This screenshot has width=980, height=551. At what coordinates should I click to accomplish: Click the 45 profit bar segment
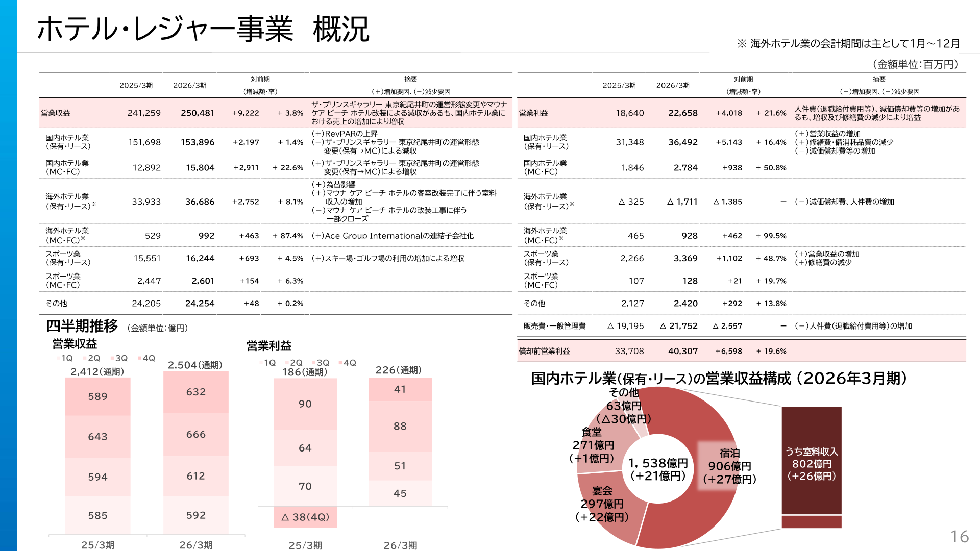click(x=400, y=493)
